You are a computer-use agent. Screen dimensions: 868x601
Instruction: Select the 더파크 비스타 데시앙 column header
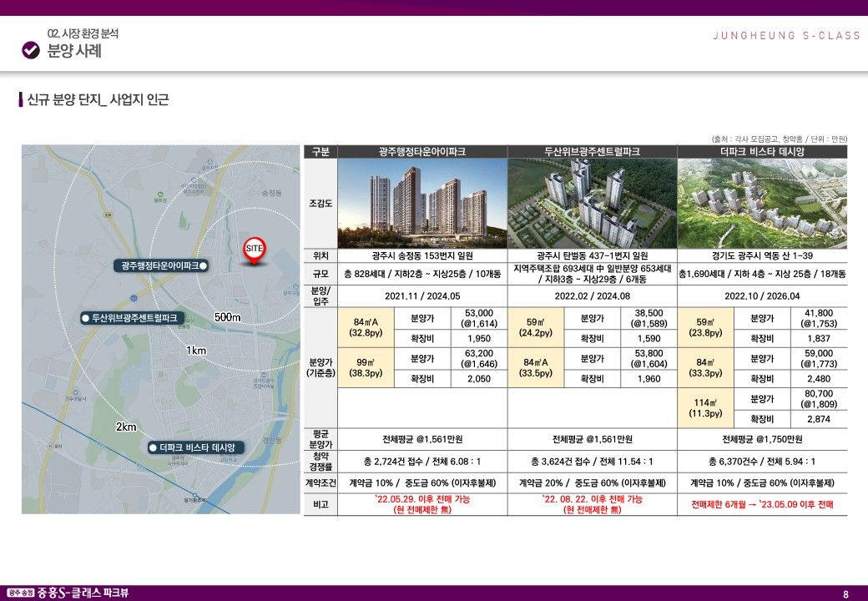pos(762,152)
